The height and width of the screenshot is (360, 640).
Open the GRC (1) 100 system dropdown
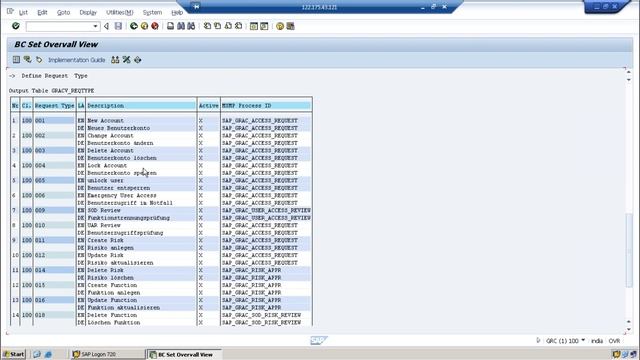(583, 340)
